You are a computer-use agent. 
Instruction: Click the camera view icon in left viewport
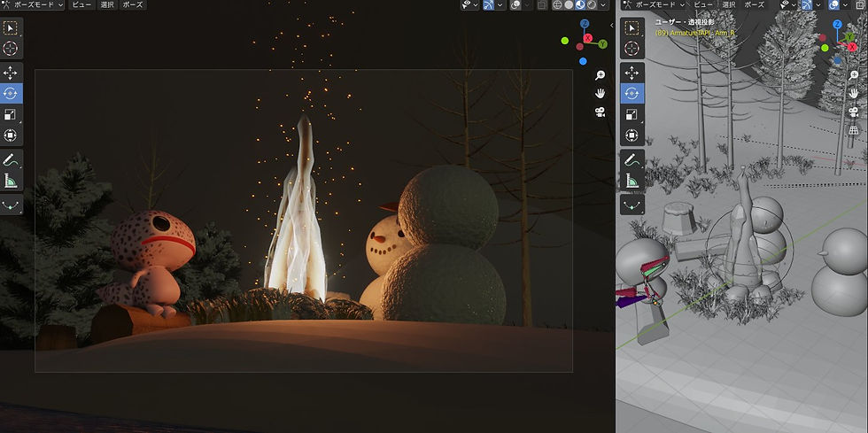(600, 112)
